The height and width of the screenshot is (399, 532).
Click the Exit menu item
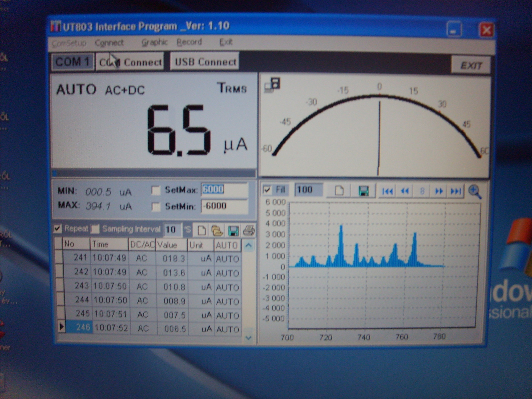(x=226, y=42)
